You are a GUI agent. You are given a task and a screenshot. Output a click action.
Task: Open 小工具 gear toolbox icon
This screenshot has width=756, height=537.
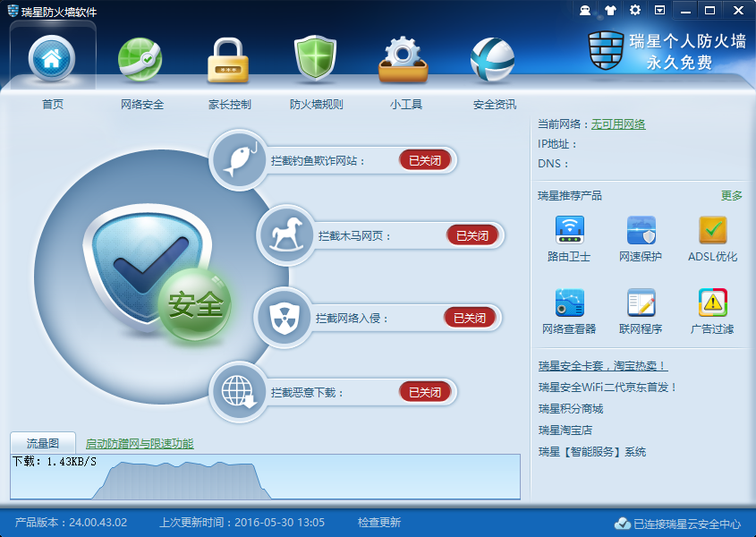403,59
